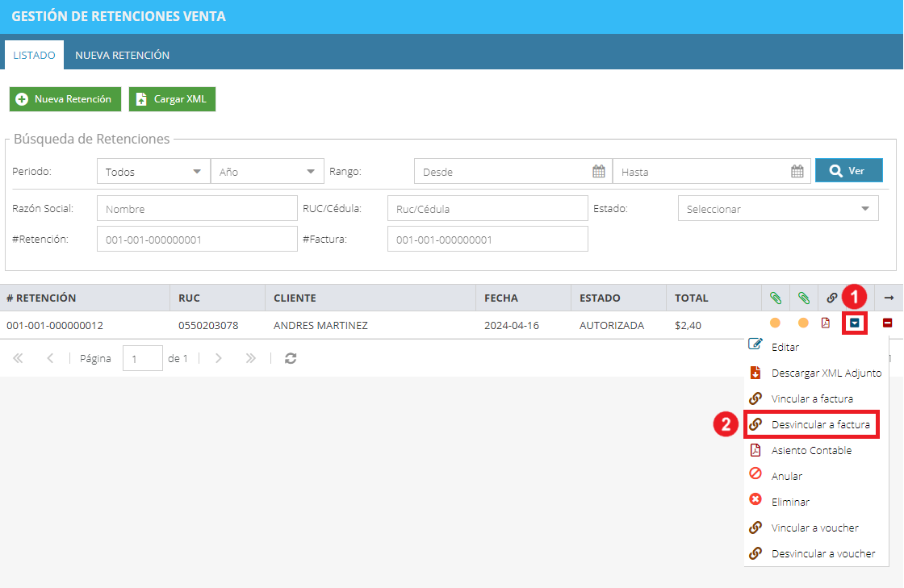Open the Estado Seleccionar dropdown
Viewport: 904px width, 588px height.
click(778, 208)
